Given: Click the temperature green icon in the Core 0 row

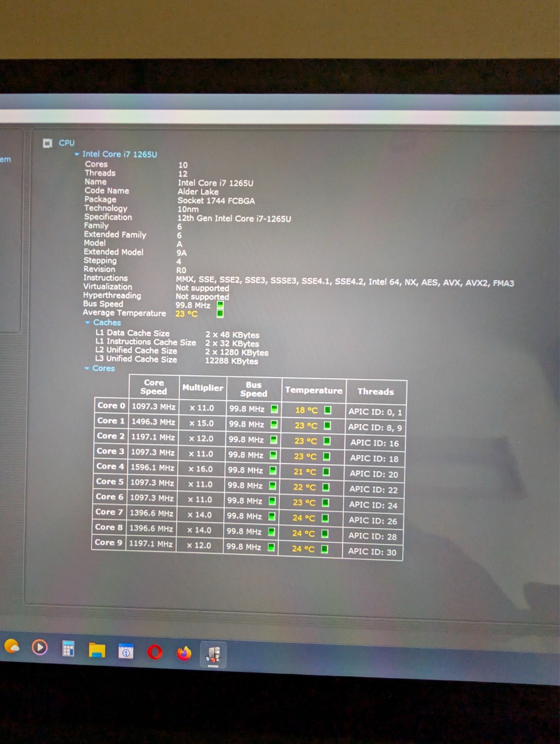Looking at the screenshot, I should coord(328,410).
